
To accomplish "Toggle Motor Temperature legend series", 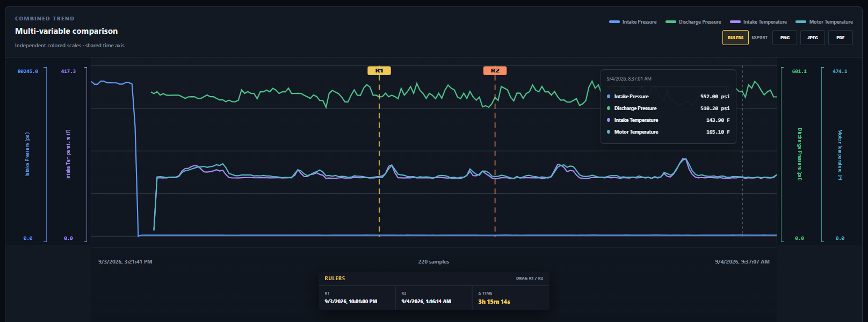I will [x=824, y=22].
